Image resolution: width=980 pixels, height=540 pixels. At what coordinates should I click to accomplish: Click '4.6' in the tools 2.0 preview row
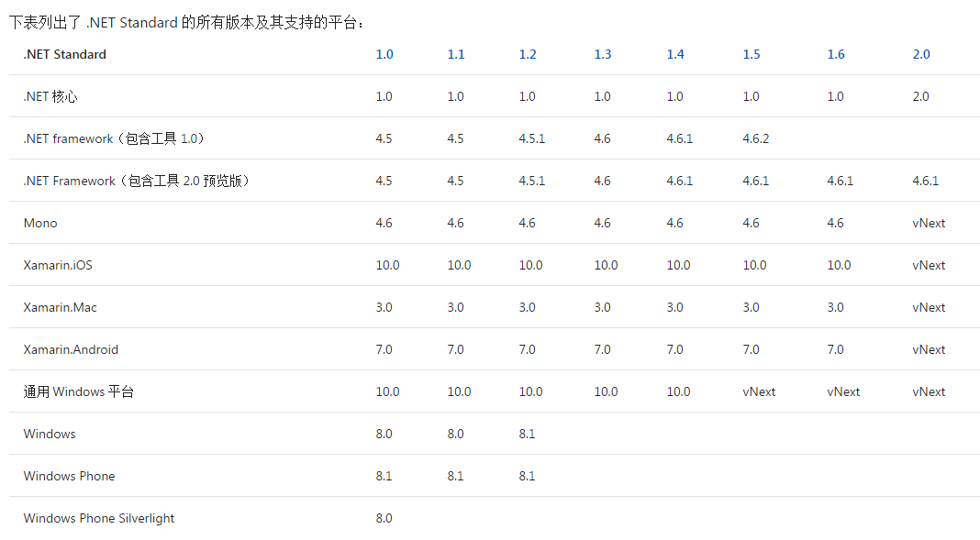point(602,181)
